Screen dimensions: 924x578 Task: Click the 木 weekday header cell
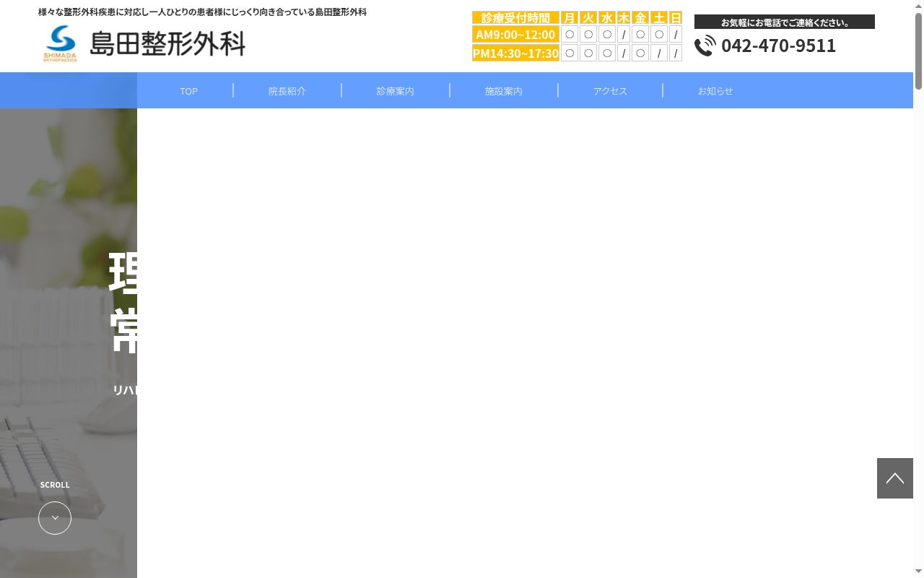click(624, 17)
